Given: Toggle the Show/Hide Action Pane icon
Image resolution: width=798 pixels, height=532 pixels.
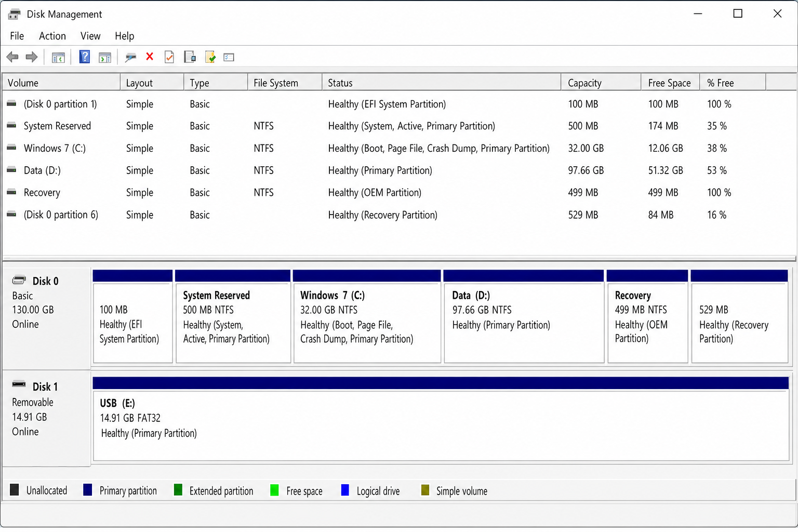Looking at the screenshot, I should (105, 58).
